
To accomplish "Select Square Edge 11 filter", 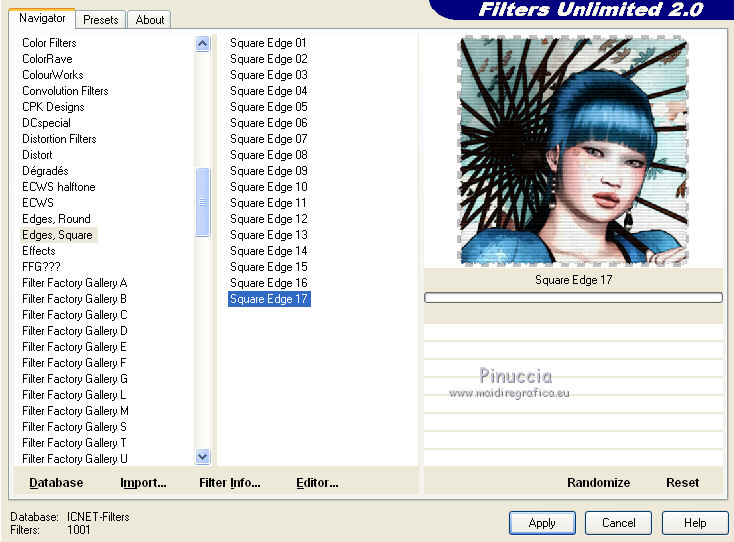I will click(268, 203).
